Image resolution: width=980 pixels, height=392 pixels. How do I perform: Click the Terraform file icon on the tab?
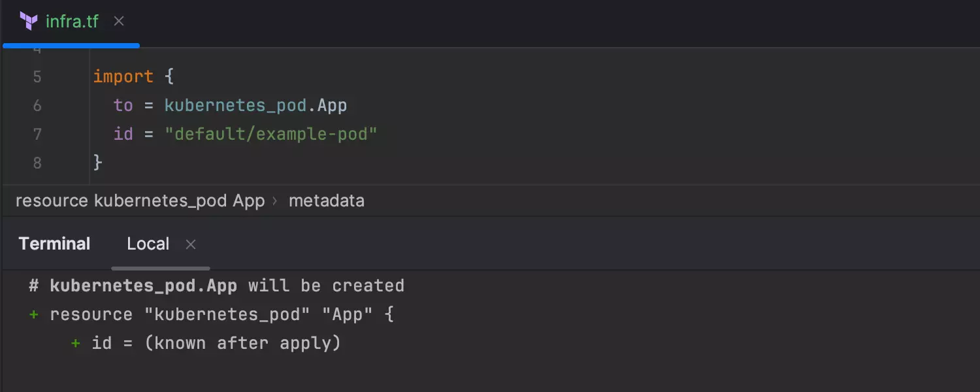tap(29, 22)
